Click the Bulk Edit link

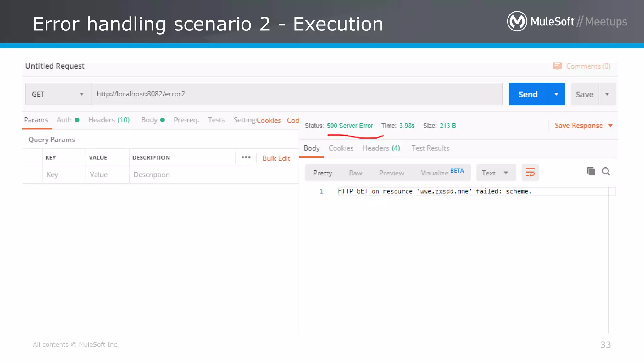276,158
